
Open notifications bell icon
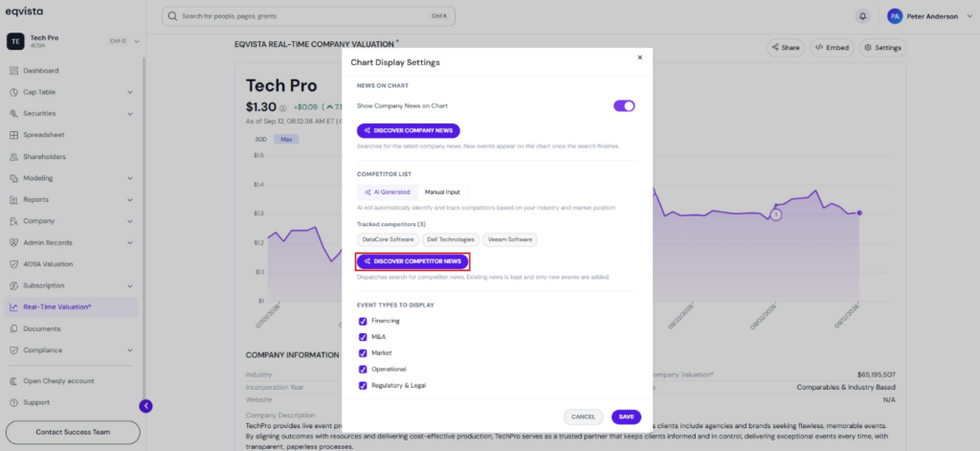[x=862, y=16]
